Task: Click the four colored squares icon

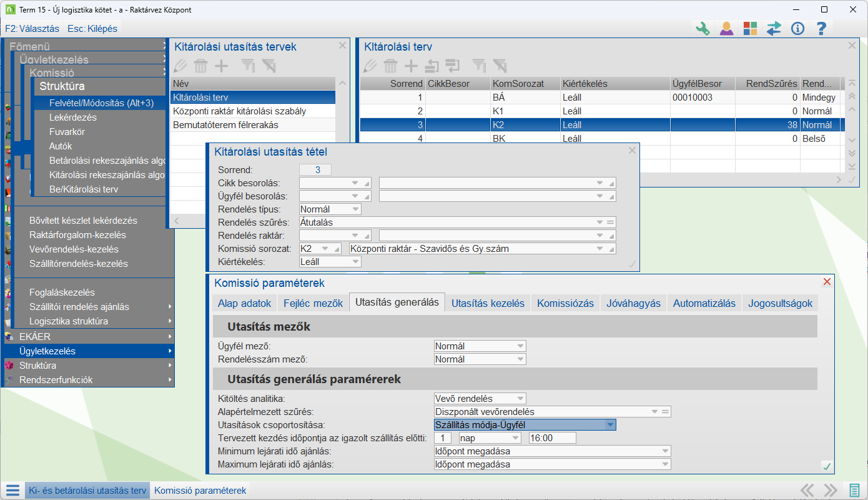Action: [x=750, y=29]
